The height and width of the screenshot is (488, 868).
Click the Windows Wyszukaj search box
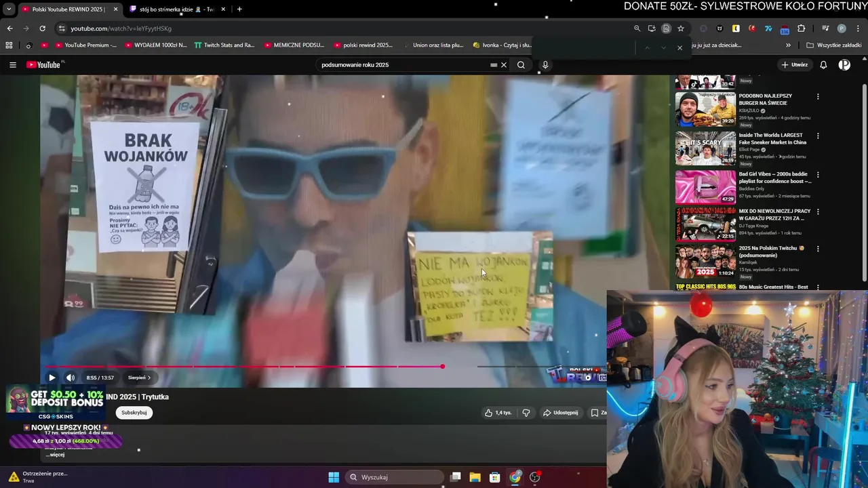[x=395, y=477]
